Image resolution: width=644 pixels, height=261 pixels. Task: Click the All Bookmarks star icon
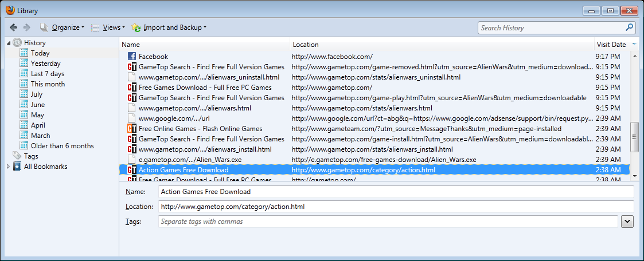pyautogui.click(x=17, y=167)
